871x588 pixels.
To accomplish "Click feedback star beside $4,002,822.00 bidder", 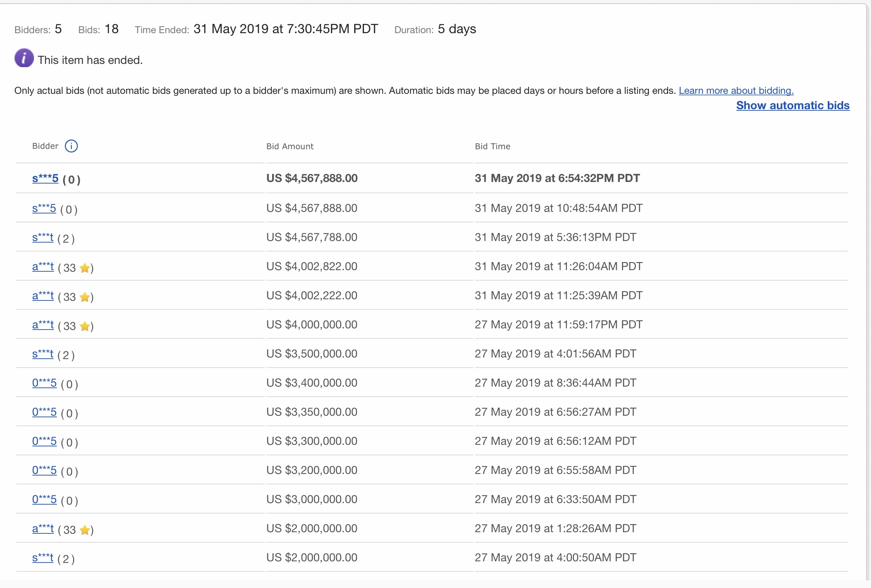I will [x=85, y=268].
